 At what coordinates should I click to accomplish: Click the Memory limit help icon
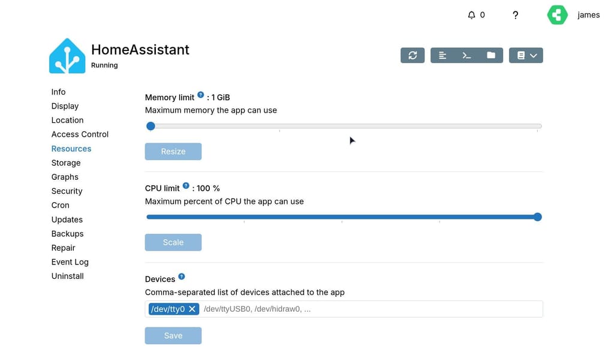[201, 95]
